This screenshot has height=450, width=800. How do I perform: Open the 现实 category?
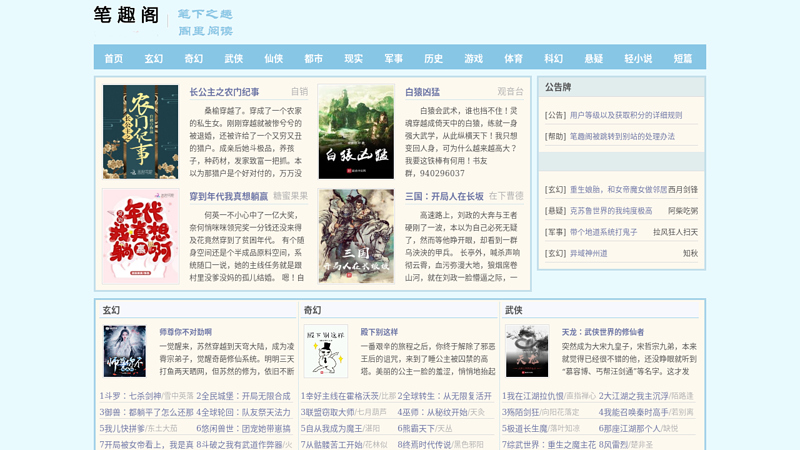click(354, 59)
